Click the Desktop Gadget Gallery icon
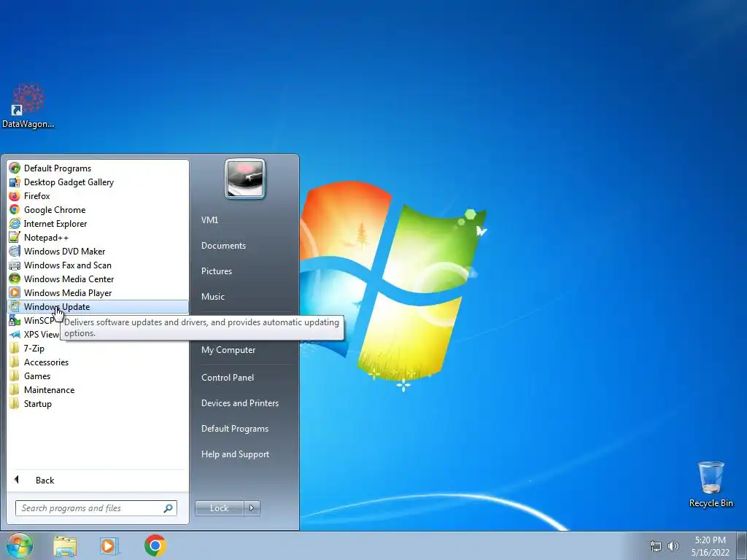The image size is (747, 560). pyautogui.click(x=15, y=182)
